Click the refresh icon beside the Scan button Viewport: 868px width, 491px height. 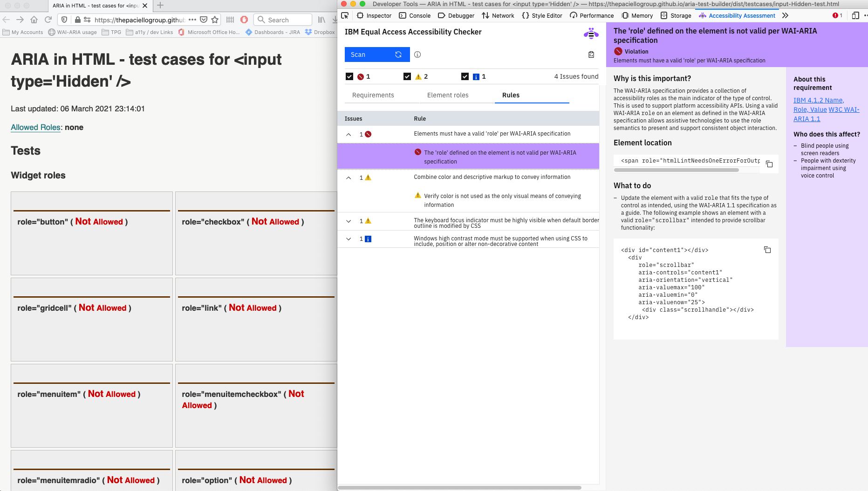pyautogui.click(x=398, y=55)
